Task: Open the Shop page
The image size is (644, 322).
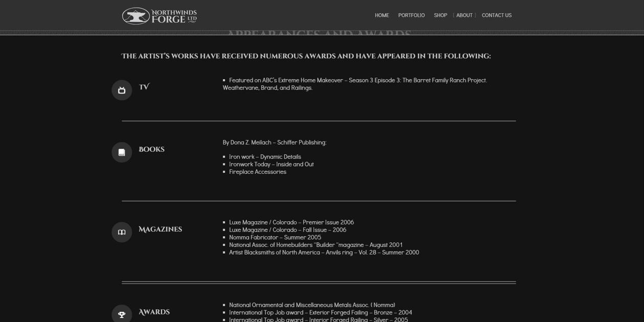Action: coord(441,15)
